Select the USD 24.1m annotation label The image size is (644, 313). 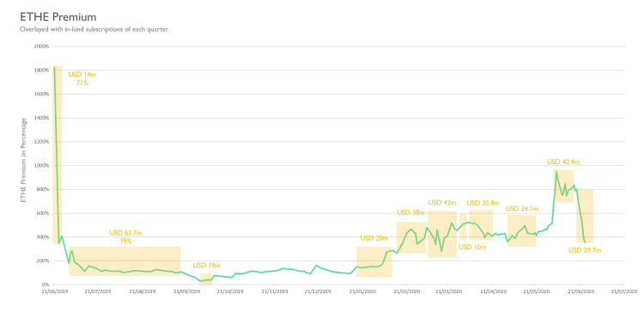pos(522,209)
